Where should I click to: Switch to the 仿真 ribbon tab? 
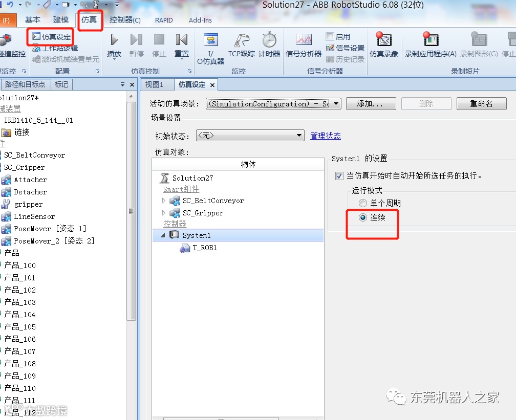89,20
